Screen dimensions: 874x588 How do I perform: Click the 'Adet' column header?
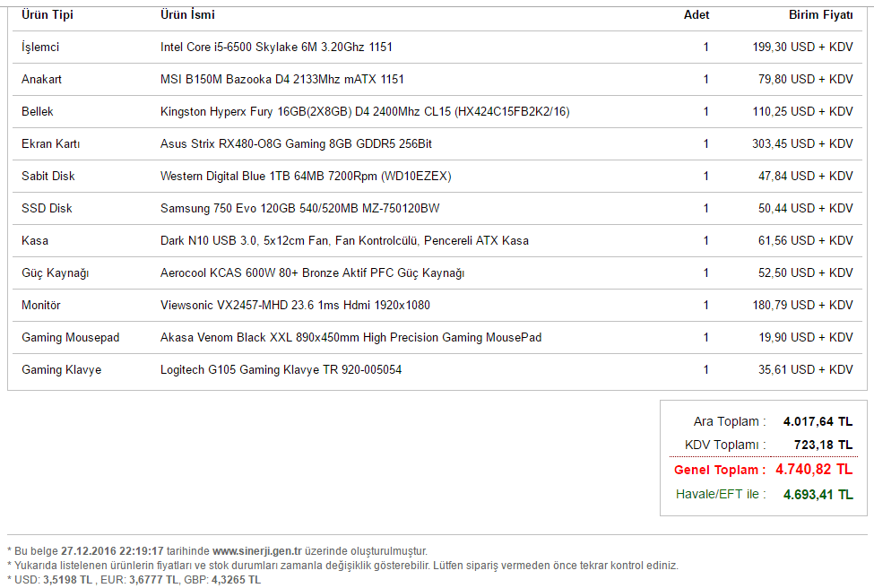click(x=697, y=15)
